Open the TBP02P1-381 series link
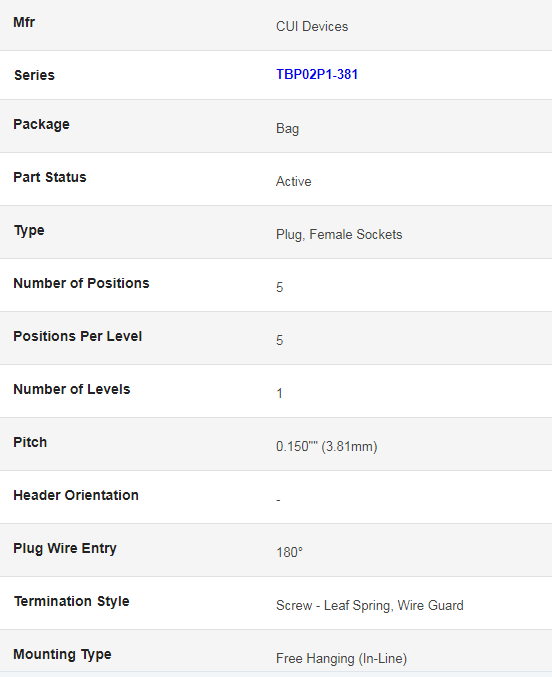 317,74
